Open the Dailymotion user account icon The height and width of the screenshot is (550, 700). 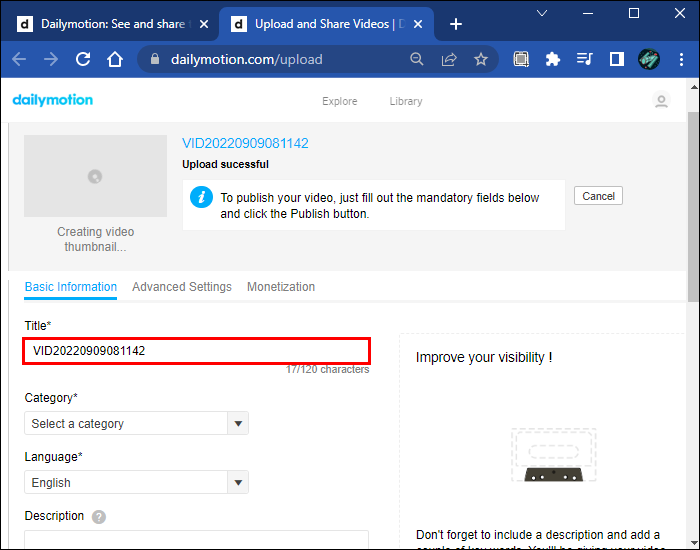(661, 100)
